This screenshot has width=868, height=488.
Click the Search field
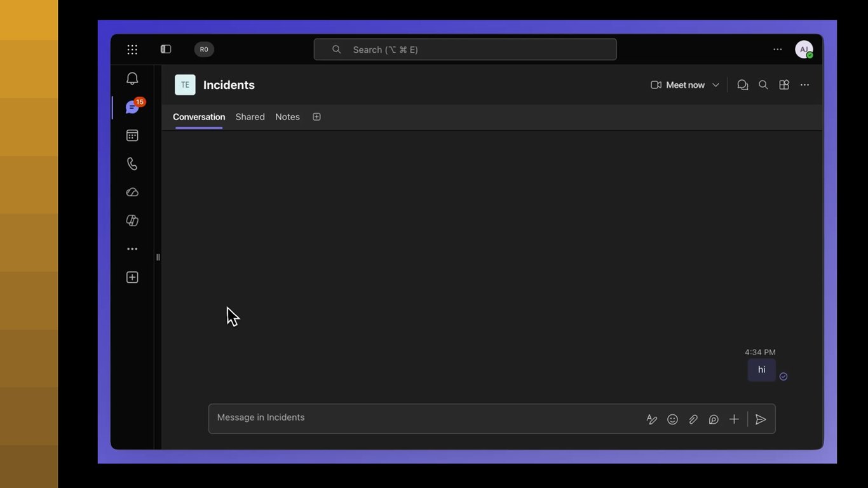click(x=465, y=50)
